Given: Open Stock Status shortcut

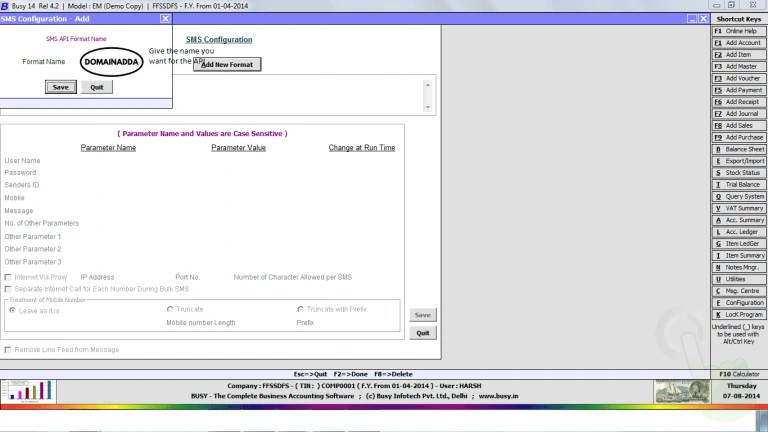Looking at the screenshot, I should click(738, 173).
